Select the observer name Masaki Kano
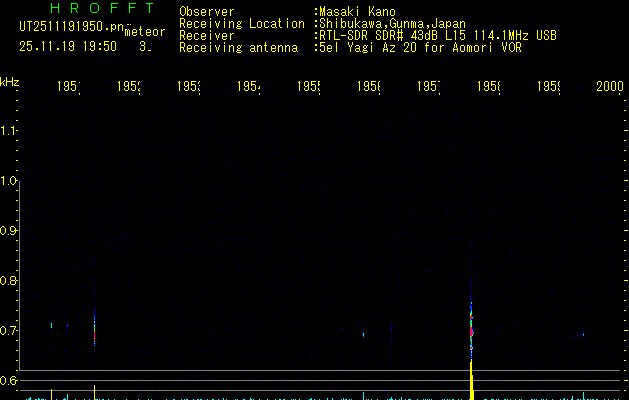Image resolution: width=629 pixels, height=400 pixels. (357, 12)
